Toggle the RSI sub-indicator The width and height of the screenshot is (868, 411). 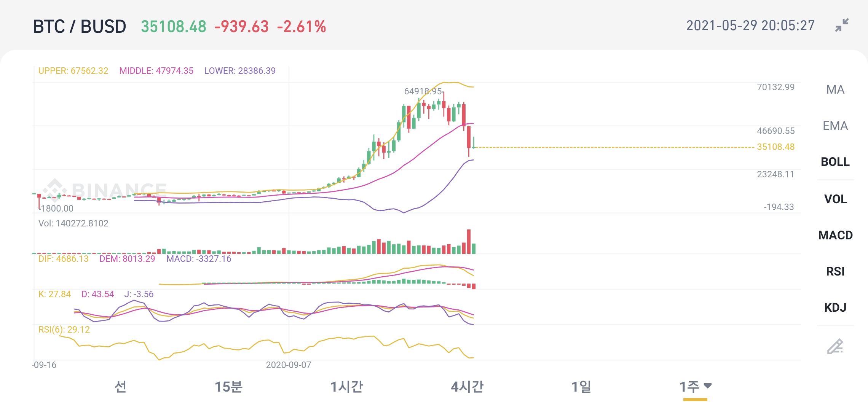coord(835,271)
